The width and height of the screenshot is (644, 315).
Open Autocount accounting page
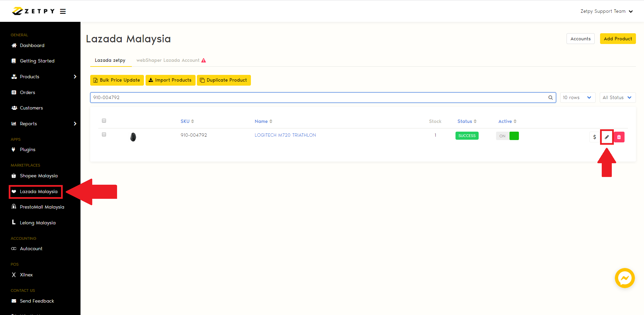click(31, 249)
